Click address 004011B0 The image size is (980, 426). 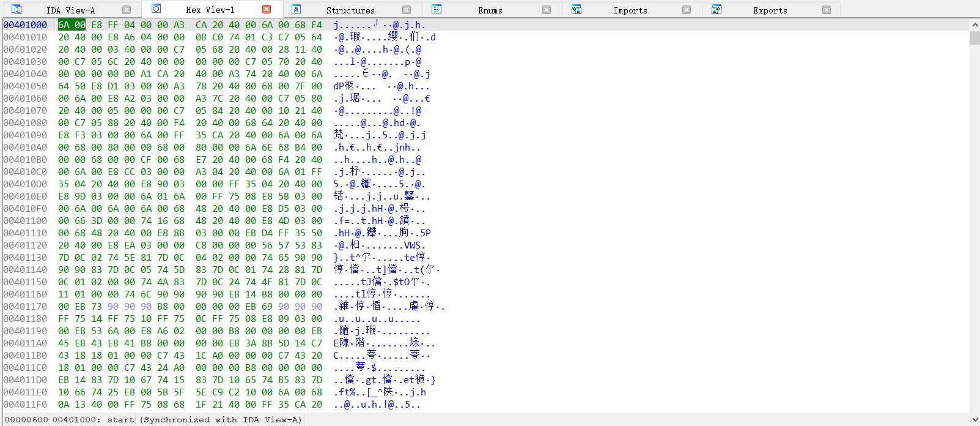[x=25, y=356]
